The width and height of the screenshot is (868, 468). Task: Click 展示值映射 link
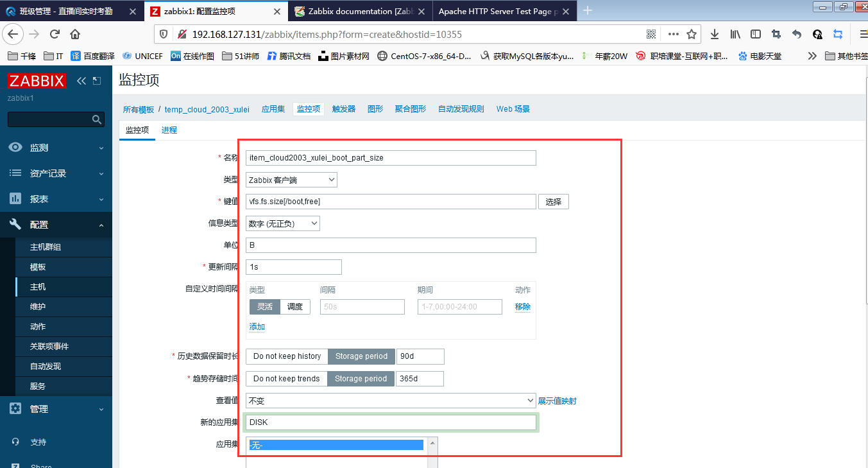(557, 401)
